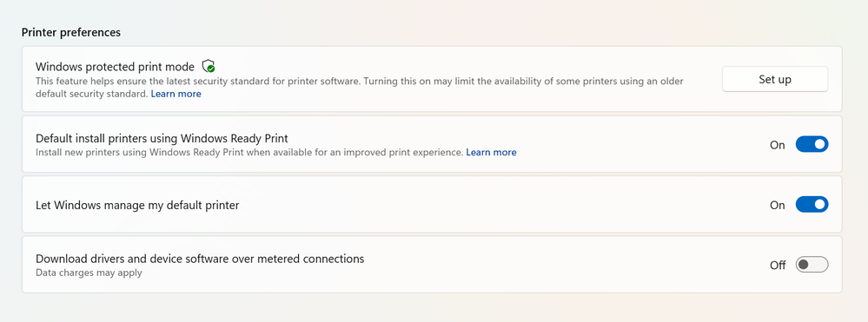Click the On label beside Windows Ready Print
This screenshot has width=868, height=322.
(778, 146)
